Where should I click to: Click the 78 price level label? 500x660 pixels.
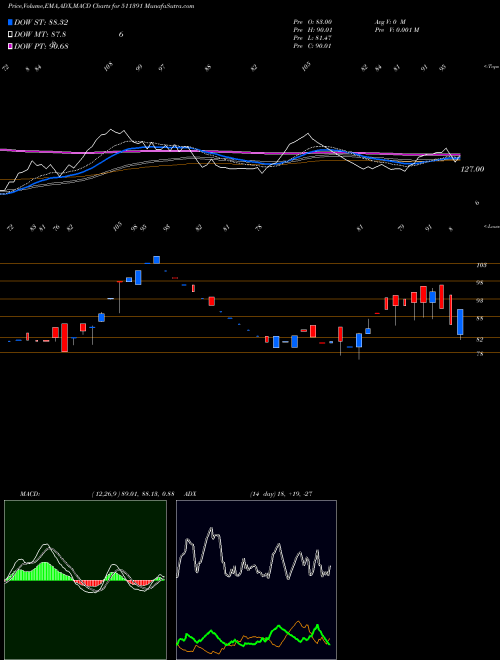(x=479, y=354)
